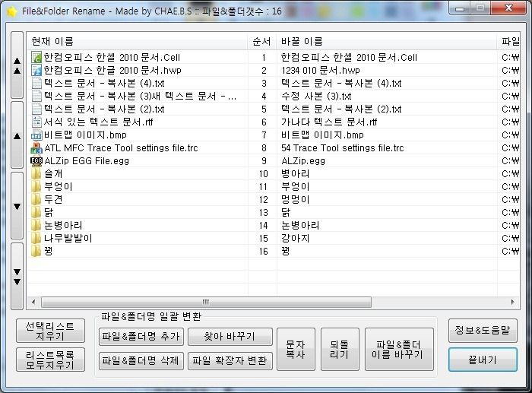Click text file icon of 복사본 (2).txt

[36, 109]
